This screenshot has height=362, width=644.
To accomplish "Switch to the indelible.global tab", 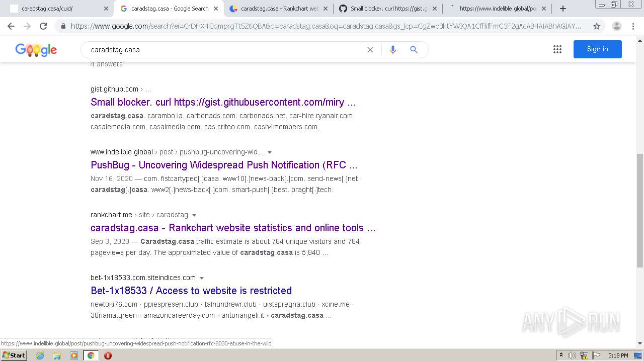I will 498,9.
